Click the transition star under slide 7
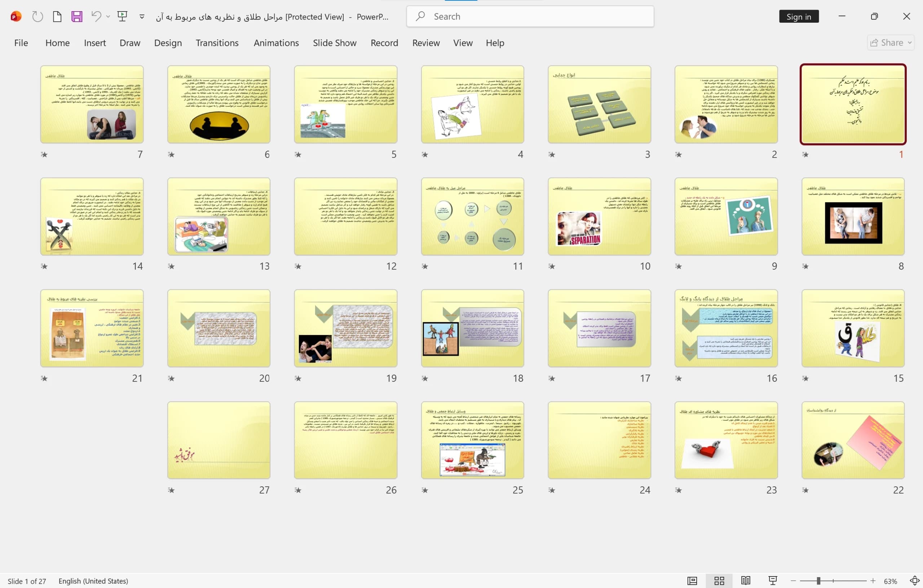 (x=44, y=154)
